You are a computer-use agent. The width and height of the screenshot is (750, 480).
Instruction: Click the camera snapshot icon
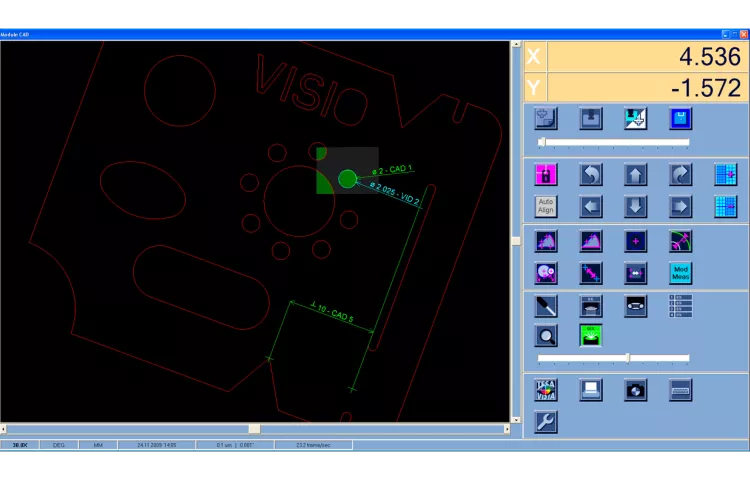click(x=636, y=390)
